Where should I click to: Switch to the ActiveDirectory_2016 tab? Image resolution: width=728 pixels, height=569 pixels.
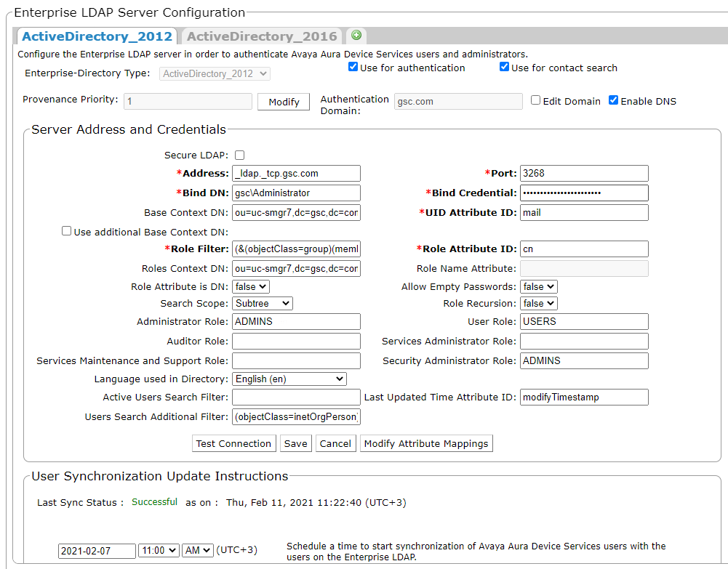click(x=262, y=36)
